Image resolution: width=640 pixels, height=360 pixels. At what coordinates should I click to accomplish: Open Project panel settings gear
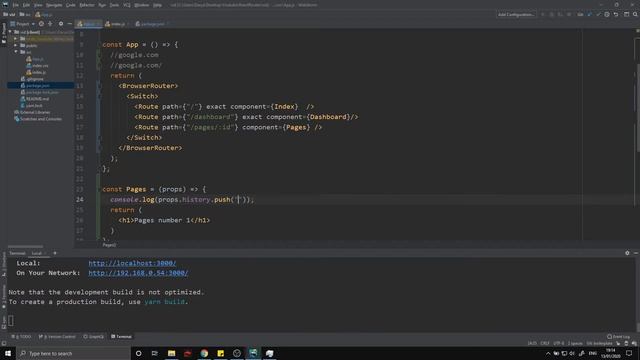pos(61,24)
